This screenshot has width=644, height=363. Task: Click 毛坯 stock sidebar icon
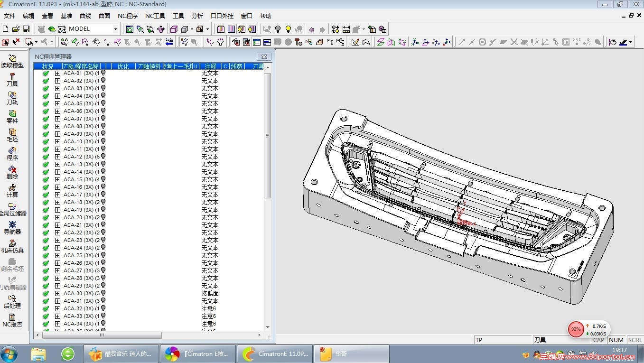click(12, 135)
